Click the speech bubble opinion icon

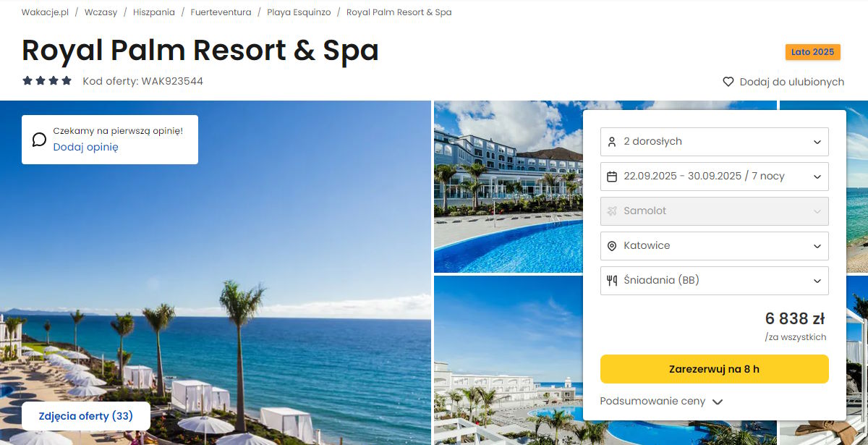pyautogui.click(x=39, y=139)
